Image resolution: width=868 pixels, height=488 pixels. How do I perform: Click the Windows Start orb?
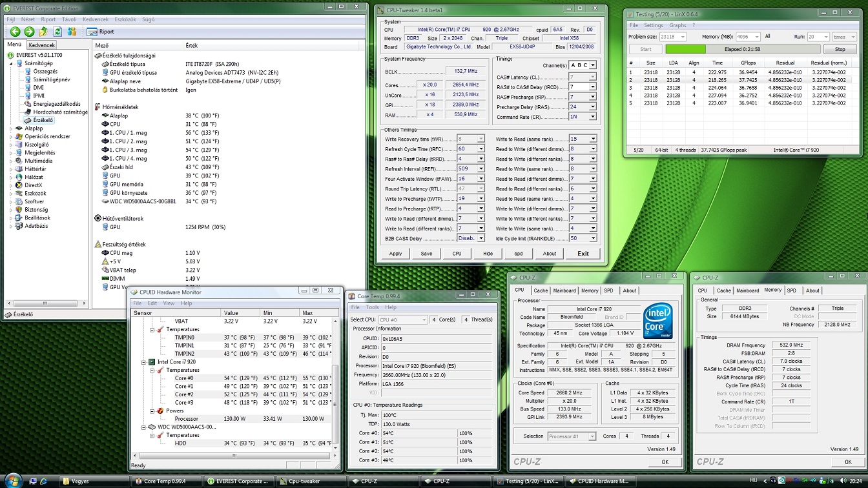click(x=13, y=480)
